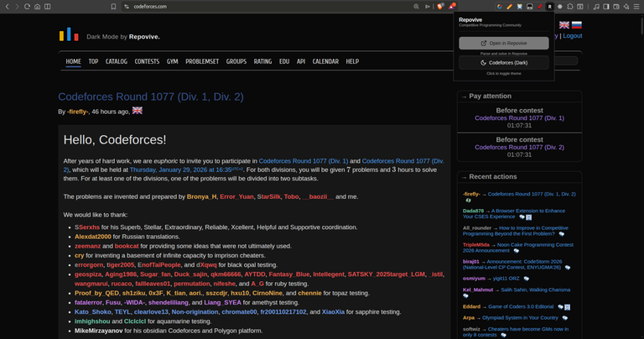Open the Brave Shields lion icon
The height and width of the screenshot is (339, 644).
pyautogui.click(x=440, y=6)
